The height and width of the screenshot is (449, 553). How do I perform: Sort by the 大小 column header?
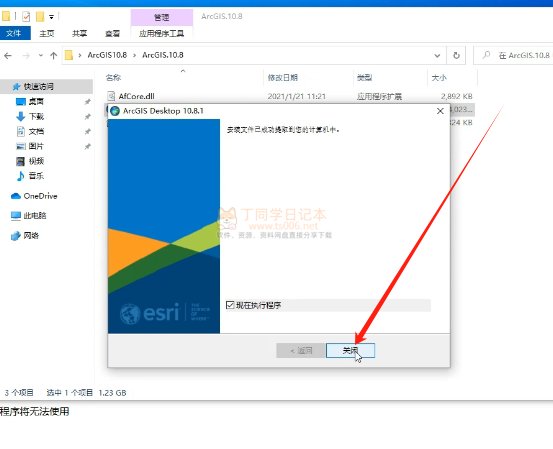(439, 78)
